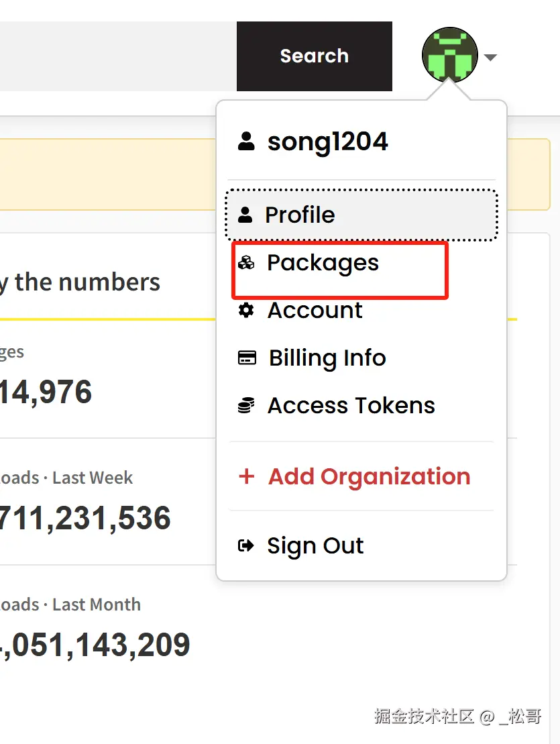Viewport: 560px width, 744px height.
Task: Click the song1204 username heading
Action: 327,142
